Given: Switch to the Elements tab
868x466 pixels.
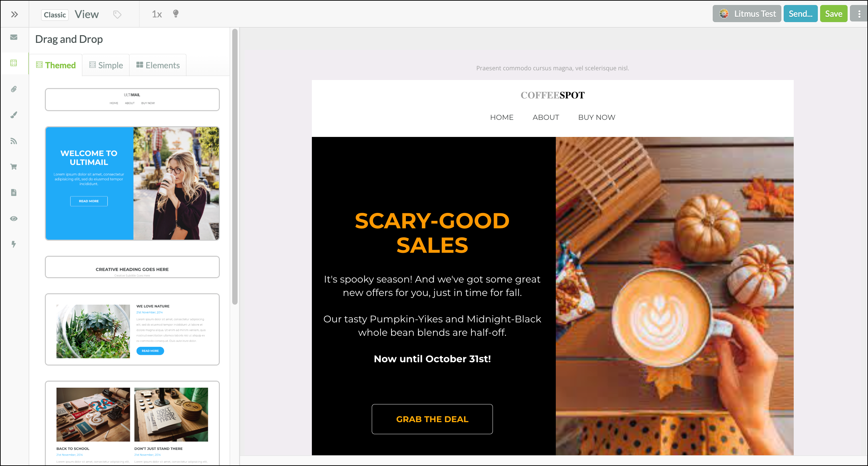Looking at the screenshot, I should [x=158, y=65].
